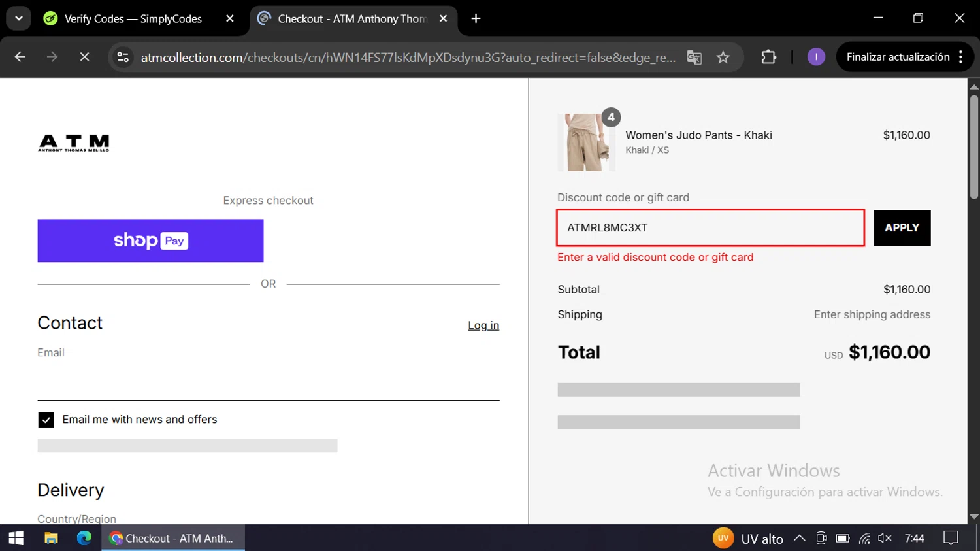Open the browser extensions puzzle icon
980x551 pixels.
[769, 57]
